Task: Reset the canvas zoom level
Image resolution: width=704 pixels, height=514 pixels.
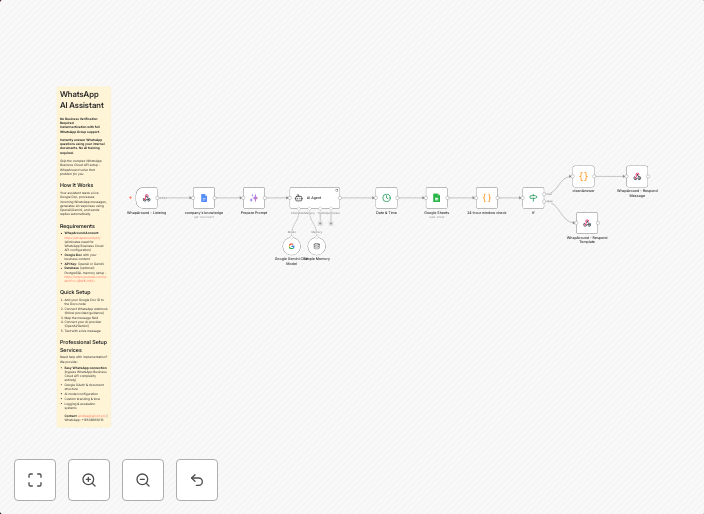Action: (197, 480)
